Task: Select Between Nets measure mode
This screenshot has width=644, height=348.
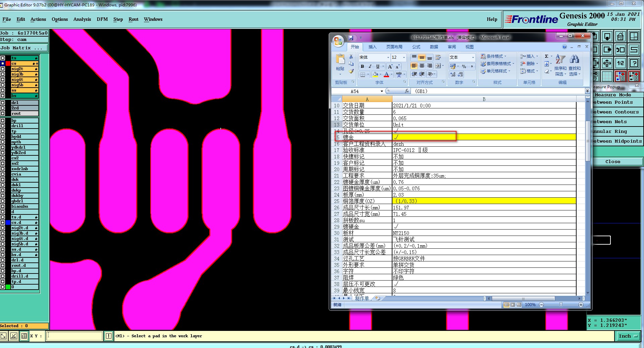Action: pyautogui.click(x=617, y=122)
